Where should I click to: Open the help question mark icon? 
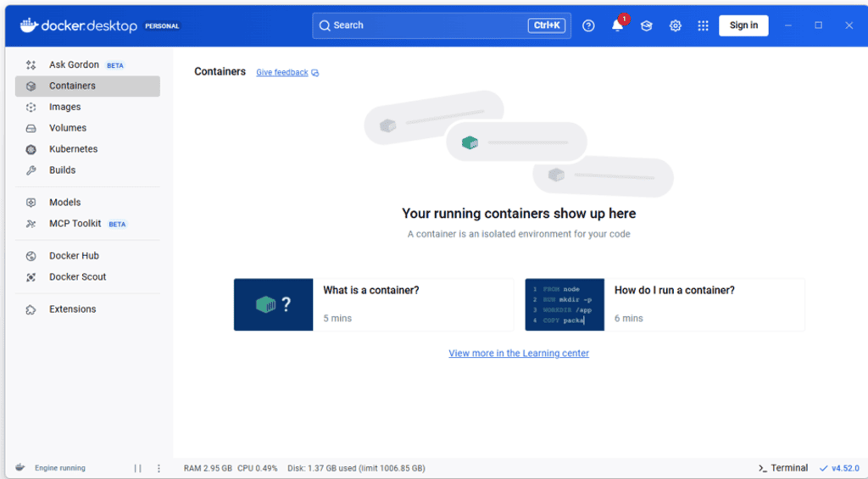click(x=588, y=25)
